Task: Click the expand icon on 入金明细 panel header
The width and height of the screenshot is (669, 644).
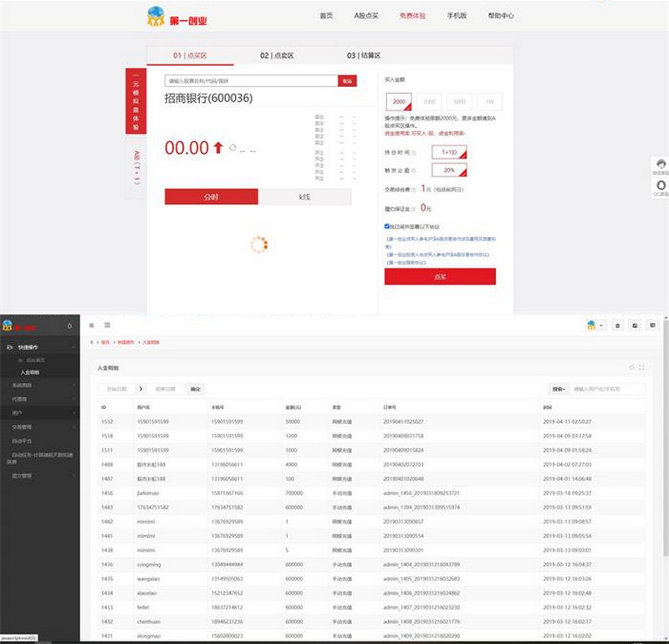Action: [x=641, y=367]
